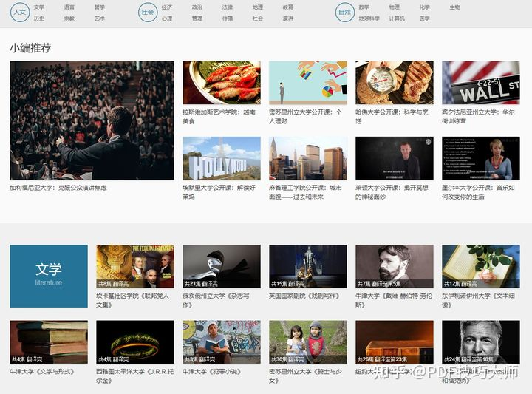Select the 演讲 category link
532x394 pixels.
click(287, 18)
